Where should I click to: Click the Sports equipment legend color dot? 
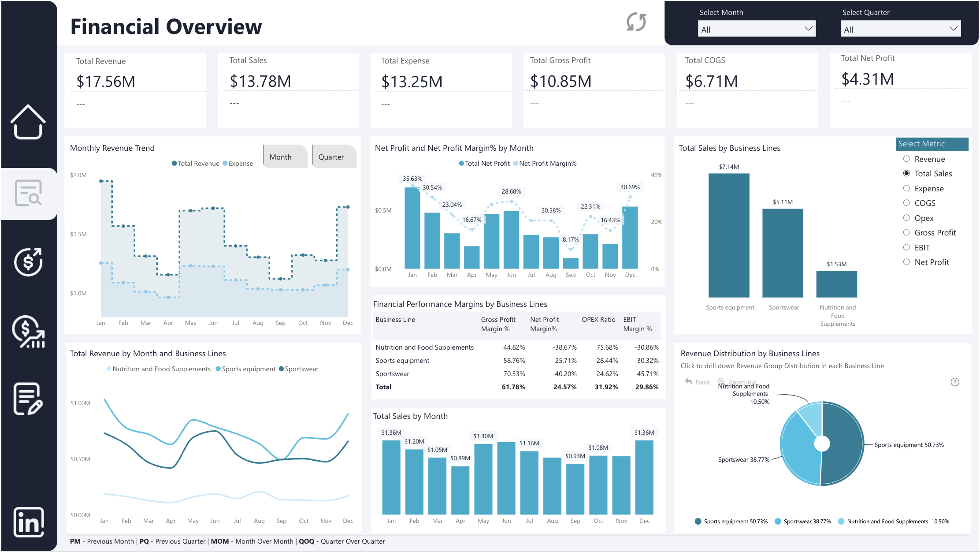click(698, 521)
